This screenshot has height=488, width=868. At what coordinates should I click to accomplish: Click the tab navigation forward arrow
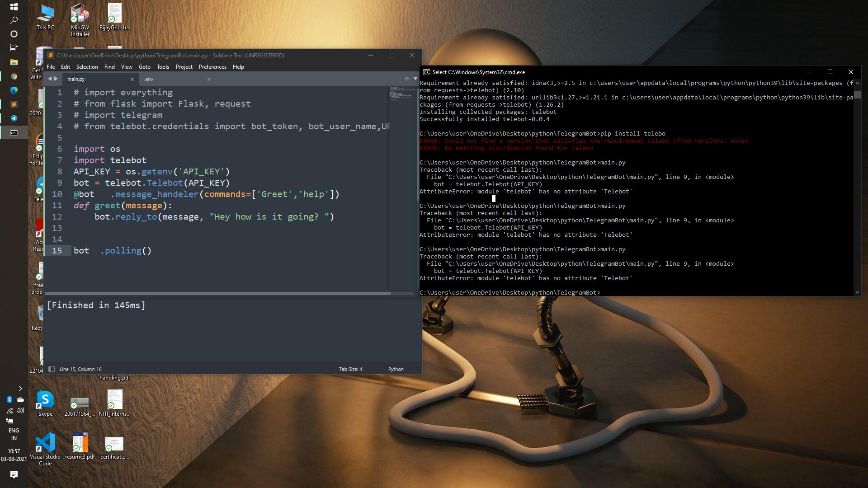[x=56, y=79]
